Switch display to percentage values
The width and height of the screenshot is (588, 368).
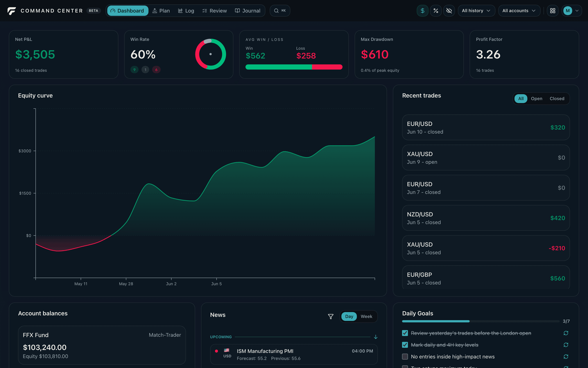point(436,11)
